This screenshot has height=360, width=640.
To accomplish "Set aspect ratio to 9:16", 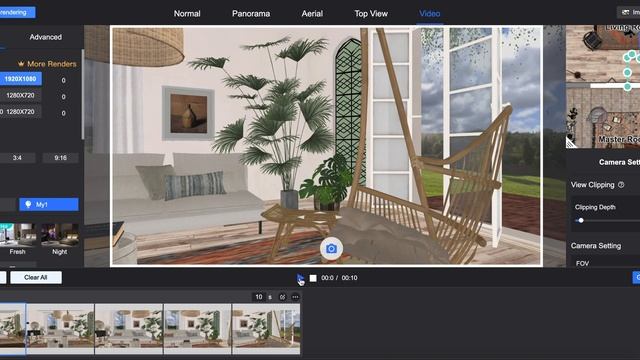I will pos(60,158).
